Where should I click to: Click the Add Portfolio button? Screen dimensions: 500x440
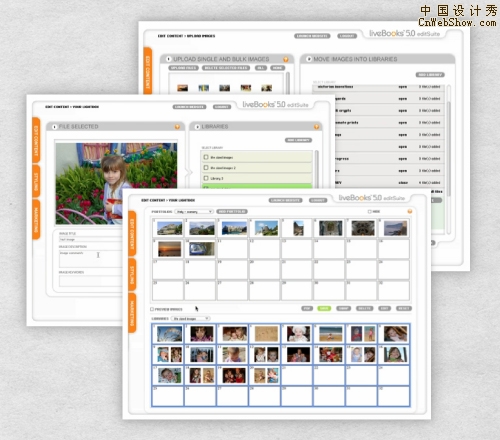[x=232, y=212]
